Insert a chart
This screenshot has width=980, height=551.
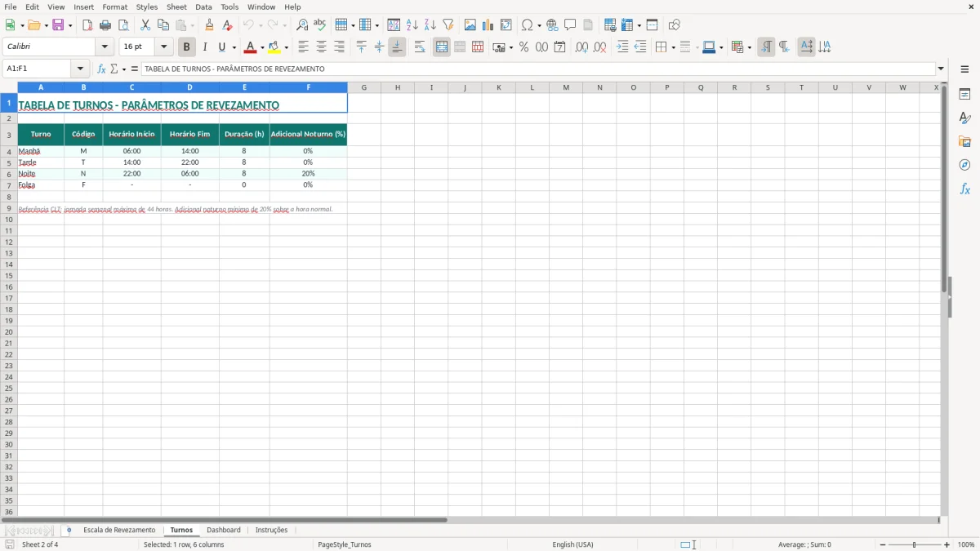(x=488, y=25)
